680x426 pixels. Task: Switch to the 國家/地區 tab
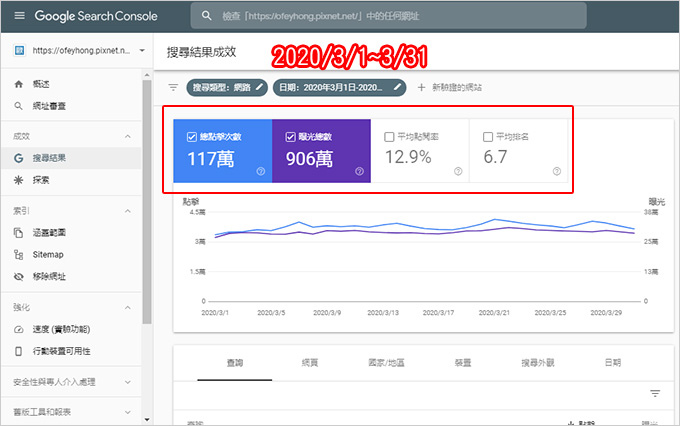386,363
